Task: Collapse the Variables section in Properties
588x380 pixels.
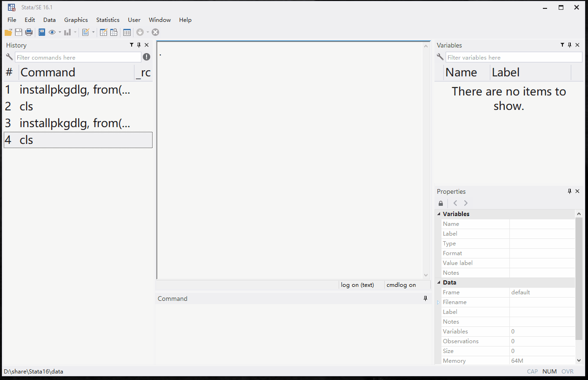Action: pos(439,214)
